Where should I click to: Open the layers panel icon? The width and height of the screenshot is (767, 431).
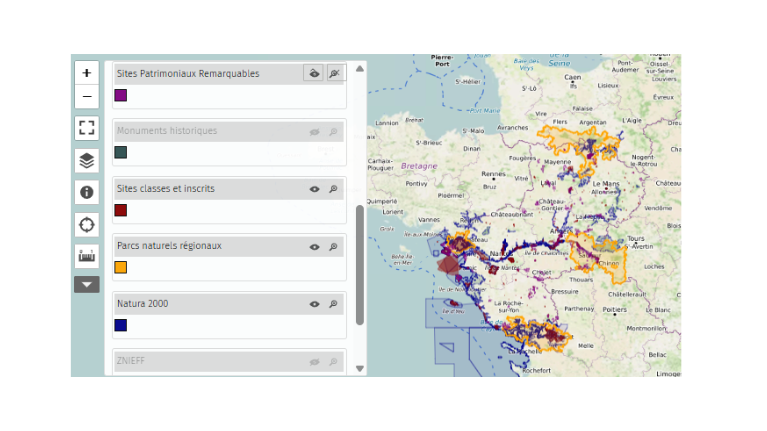click(x=87, y=160)
